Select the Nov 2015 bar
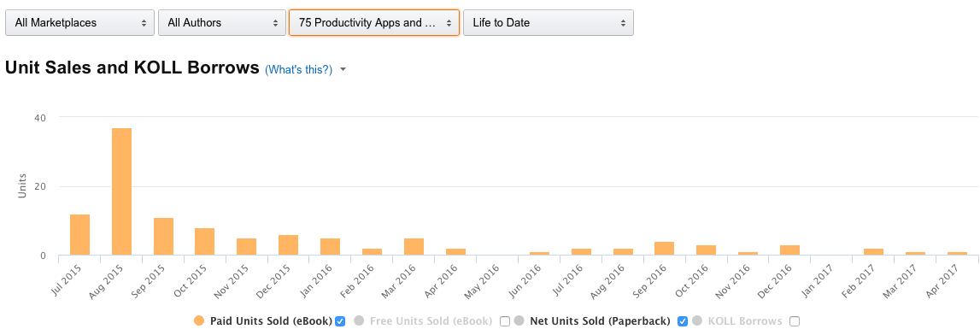Viewport: 980px width, 335px height. tap(247, 247)
